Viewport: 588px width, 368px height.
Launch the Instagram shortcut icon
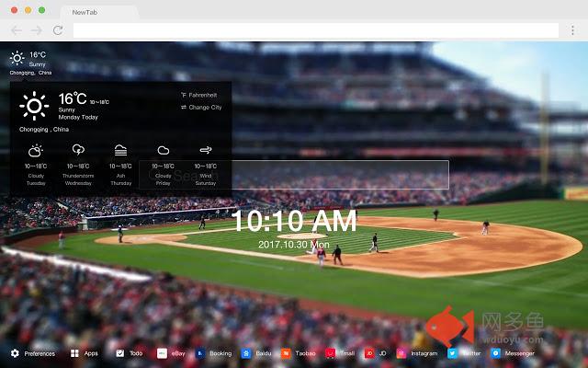[401, 353]
